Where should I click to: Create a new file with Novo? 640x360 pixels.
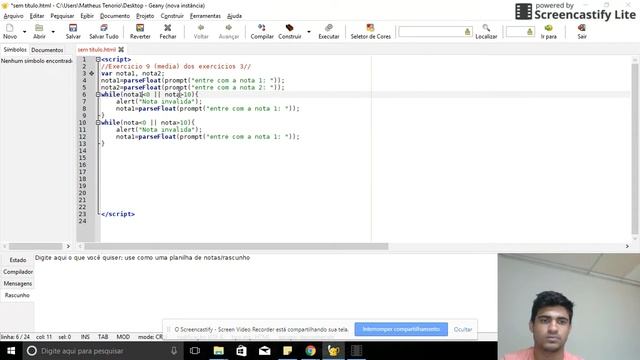pyautogui.click(x=10, y=31)
